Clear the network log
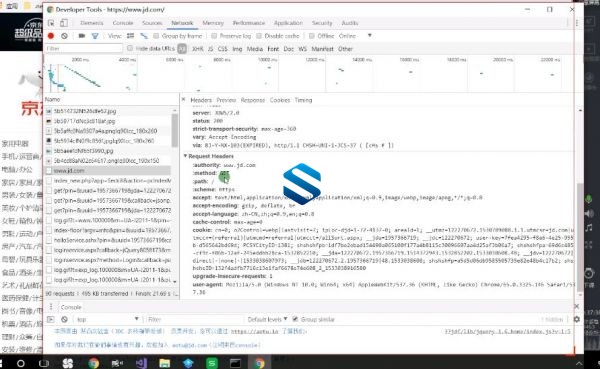 64,36
